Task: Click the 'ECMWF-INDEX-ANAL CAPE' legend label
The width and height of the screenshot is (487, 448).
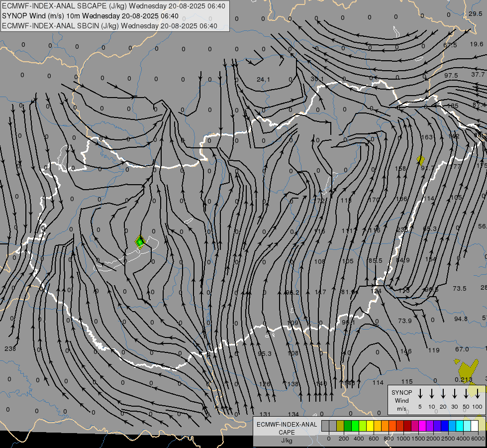Action: [287, 428]
